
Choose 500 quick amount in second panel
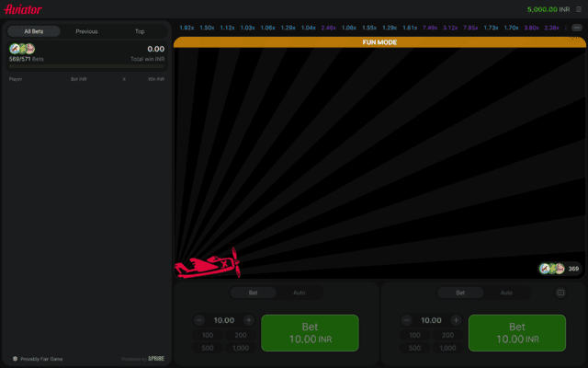[414, 348]
